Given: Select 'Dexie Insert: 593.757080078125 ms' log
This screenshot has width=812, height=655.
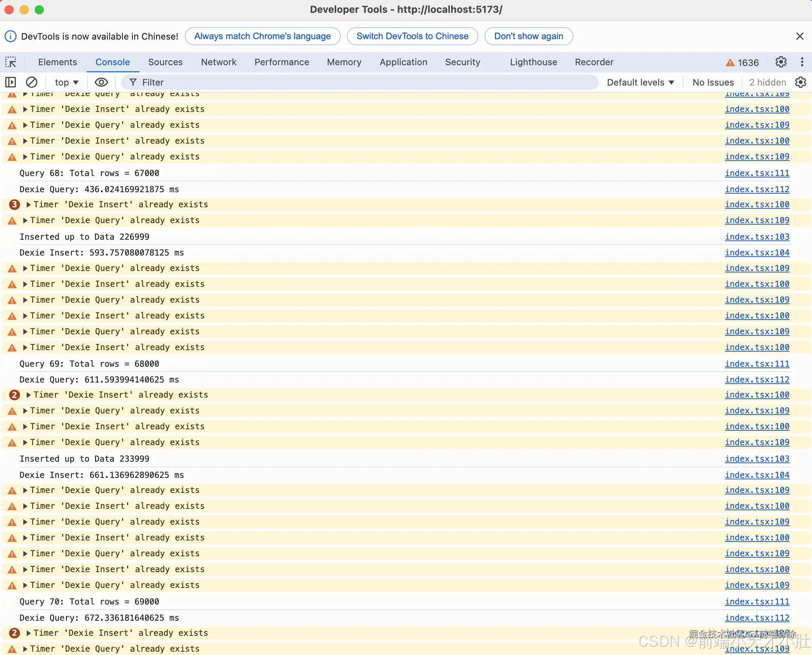Looking at the screenshot, I should [102, 253].
